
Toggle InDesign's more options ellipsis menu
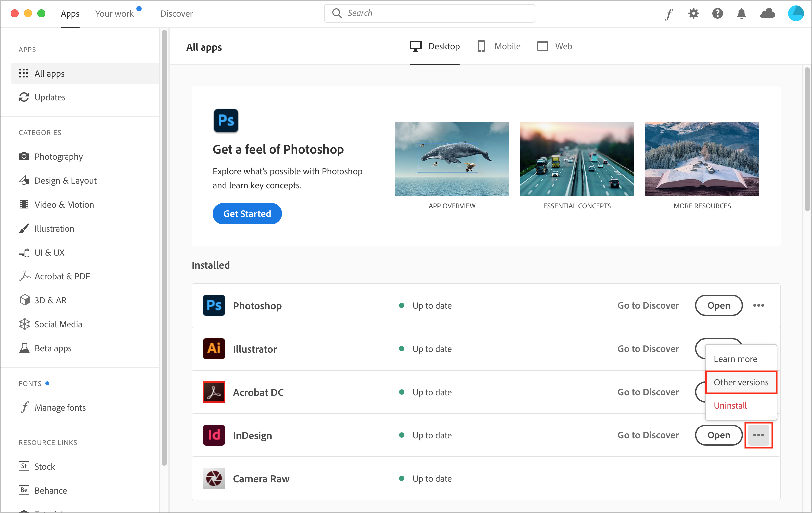point(758,435)
